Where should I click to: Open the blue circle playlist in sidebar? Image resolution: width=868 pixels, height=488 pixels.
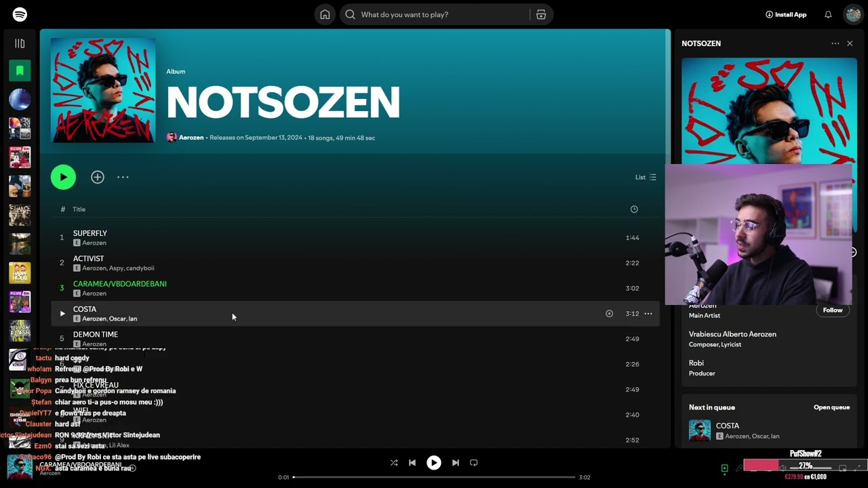(20, 99)
